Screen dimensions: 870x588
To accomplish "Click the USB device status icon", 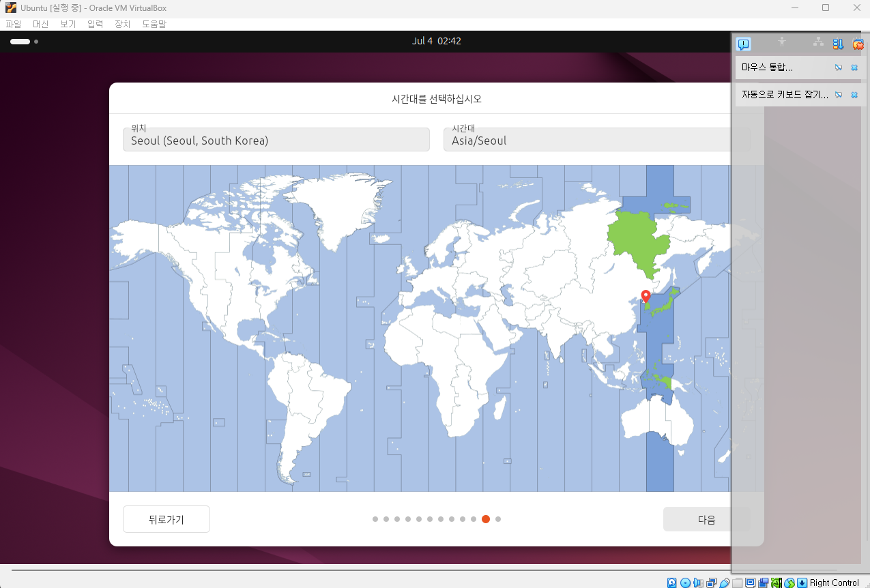I will 725,583.
